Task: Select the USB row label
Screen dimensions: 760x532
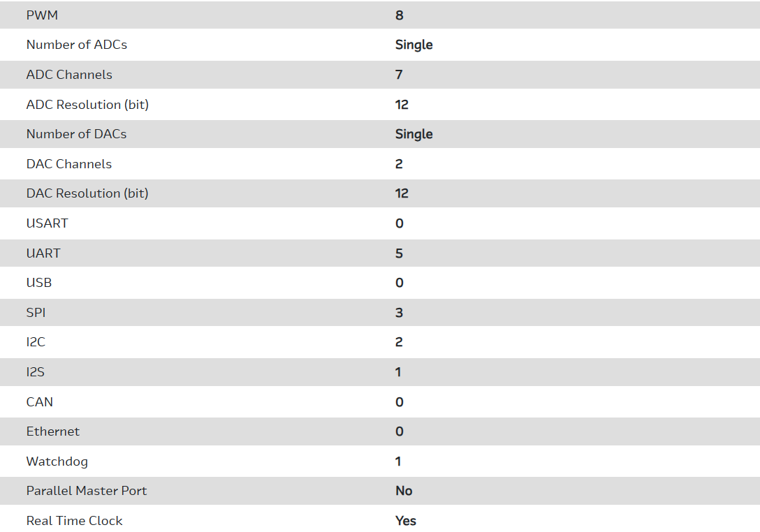Action: tap(39, 283)
